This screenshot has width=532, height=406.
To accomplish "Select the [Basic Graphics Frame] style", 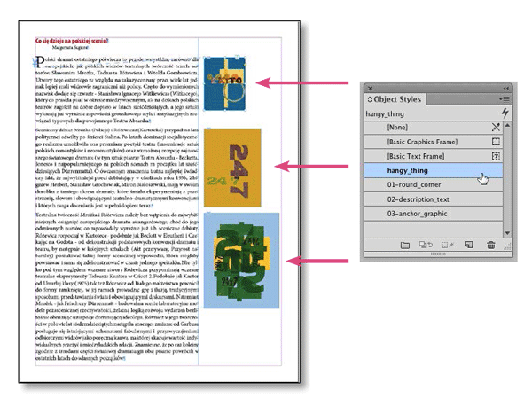I will 434,142.
